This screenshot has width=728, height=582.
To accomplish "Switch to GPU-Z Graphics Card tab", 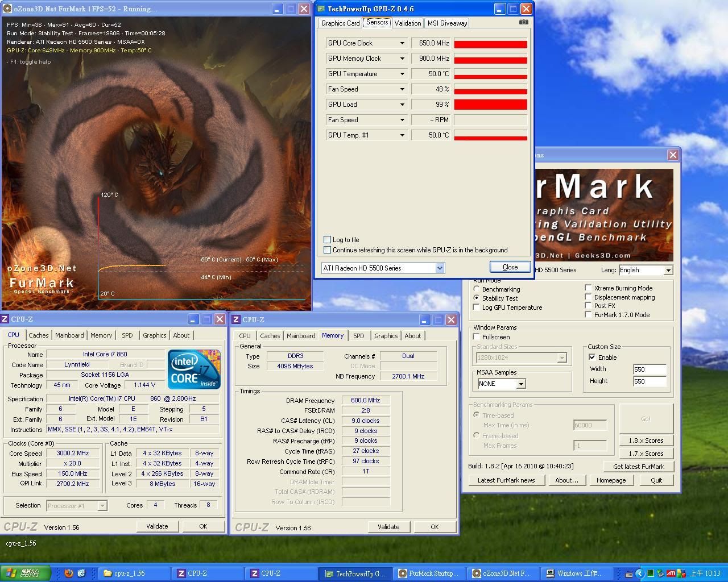I will pos(340,23).
